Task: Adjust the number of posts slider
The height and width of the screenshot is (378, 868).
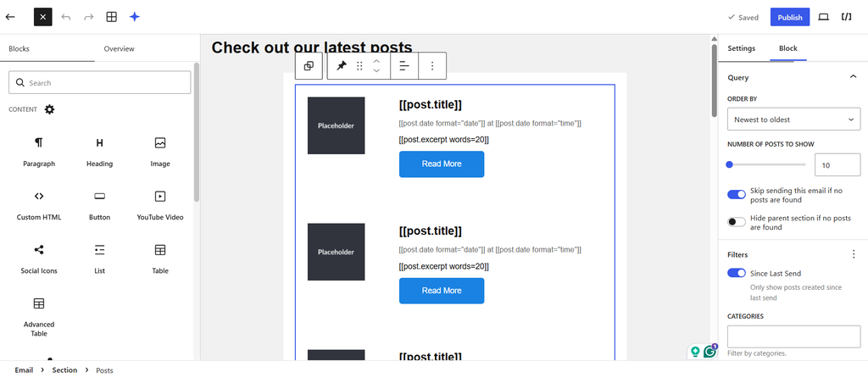Action: tap(766, 164)
